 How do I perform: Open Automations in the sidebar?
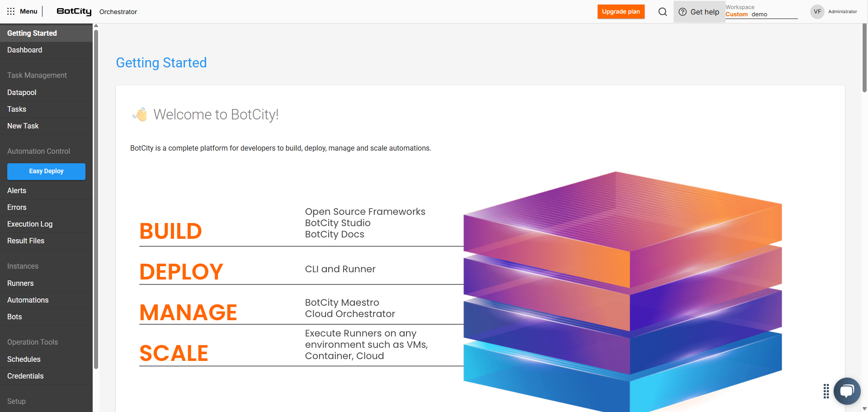pos(46,300)
